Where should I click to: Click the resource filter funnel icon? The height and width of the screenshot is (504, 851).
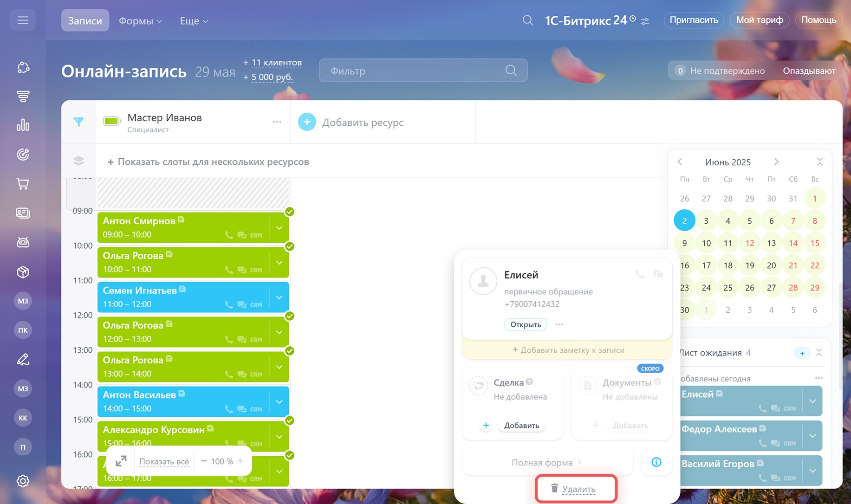click(78, 122)
